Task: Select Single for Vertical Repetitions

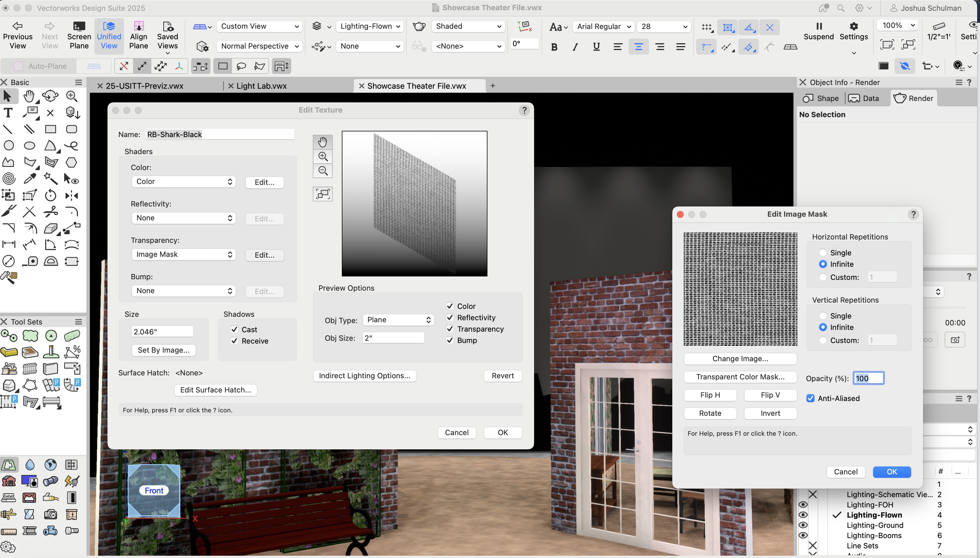Action: (x=823, y=315)
